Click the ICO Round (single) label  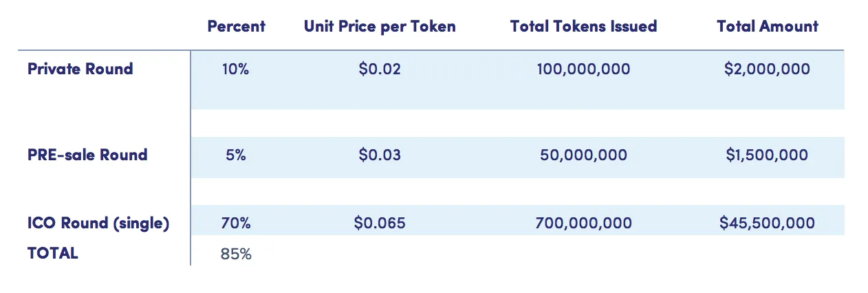(x=98, y=224)
